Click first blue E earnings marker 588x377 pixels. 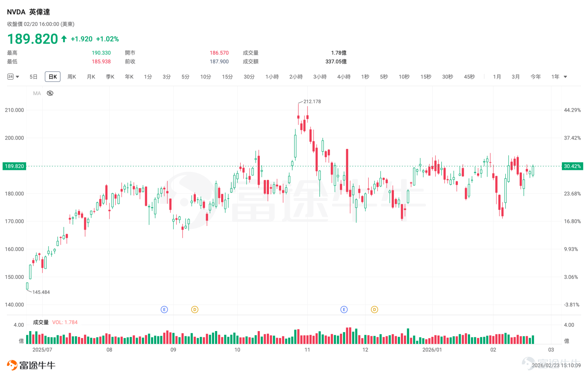click(164, 309)
